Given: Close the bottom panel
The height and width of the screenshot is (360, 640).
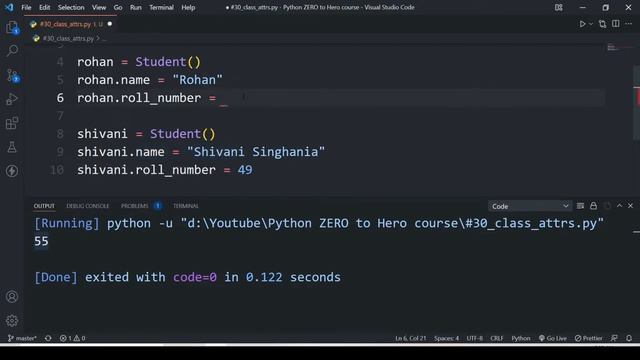Looking at the screenshot, I should 630,206.
